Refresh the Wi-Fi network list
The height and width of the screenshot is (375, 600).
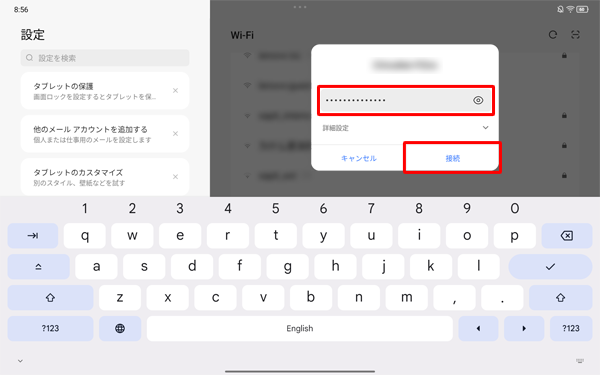[553, 35]
